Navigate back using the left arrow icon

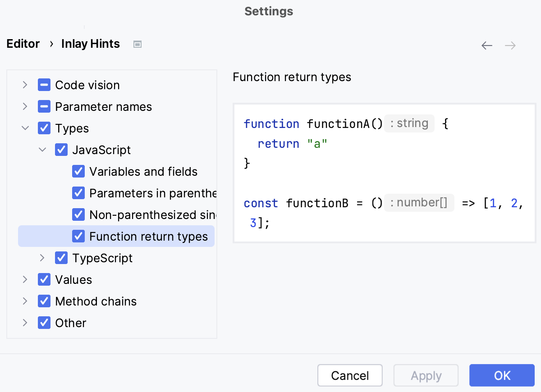click(x=487, y=46)
